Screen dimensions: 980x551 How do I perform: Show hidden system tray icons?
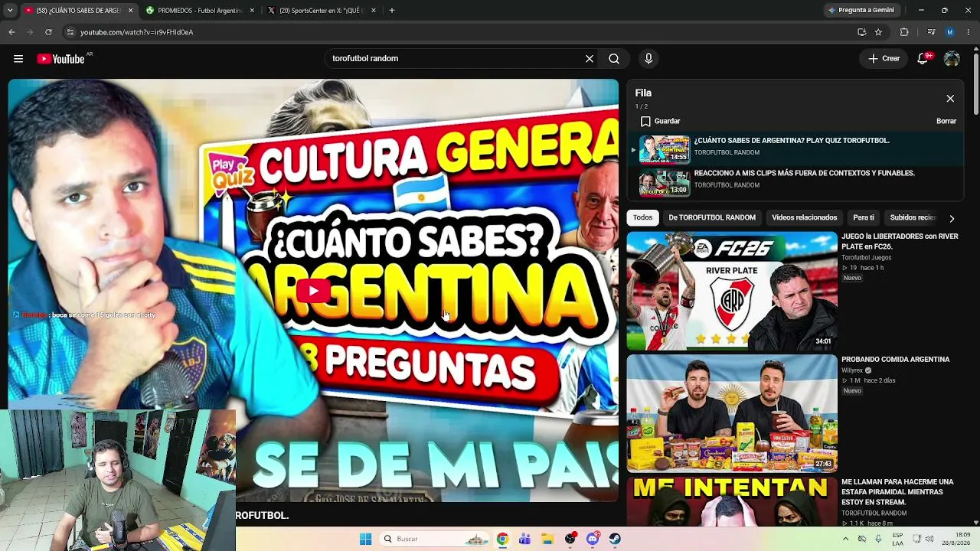(x=845, y=539)
